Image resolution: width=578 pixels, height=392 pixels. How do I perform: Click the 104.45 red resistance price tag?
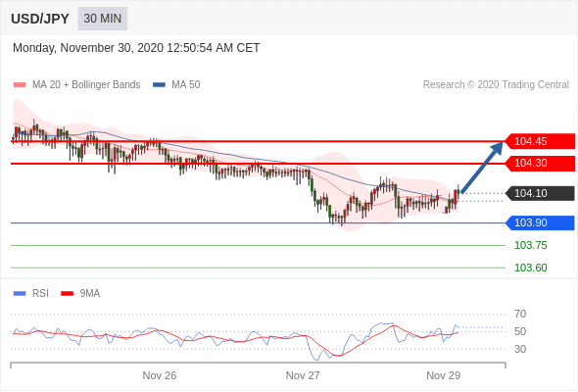(540, 141)
